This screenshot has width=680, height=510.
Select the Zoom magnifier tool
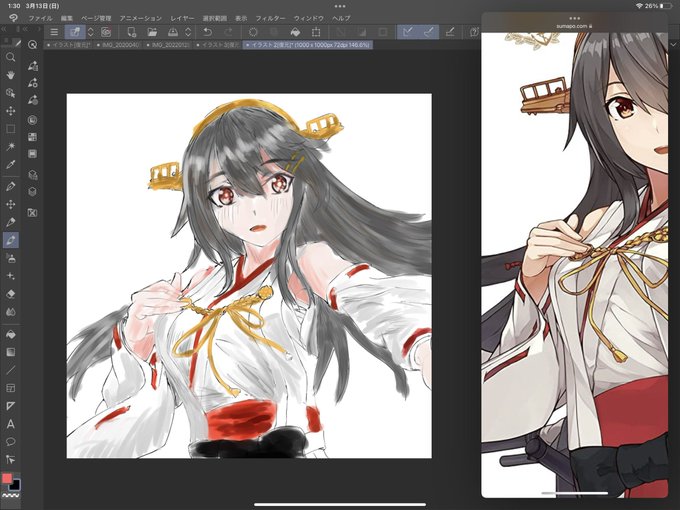10,57
